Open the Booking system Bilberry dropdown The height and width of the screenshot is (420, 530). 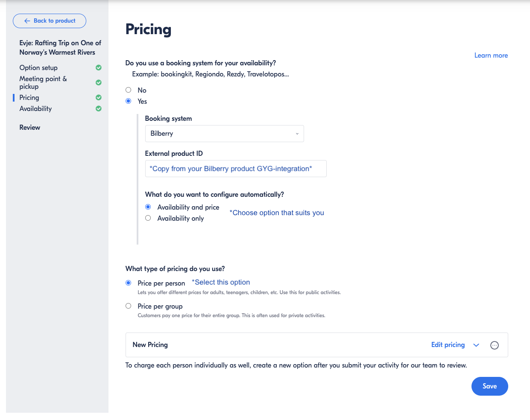point(225,134)
